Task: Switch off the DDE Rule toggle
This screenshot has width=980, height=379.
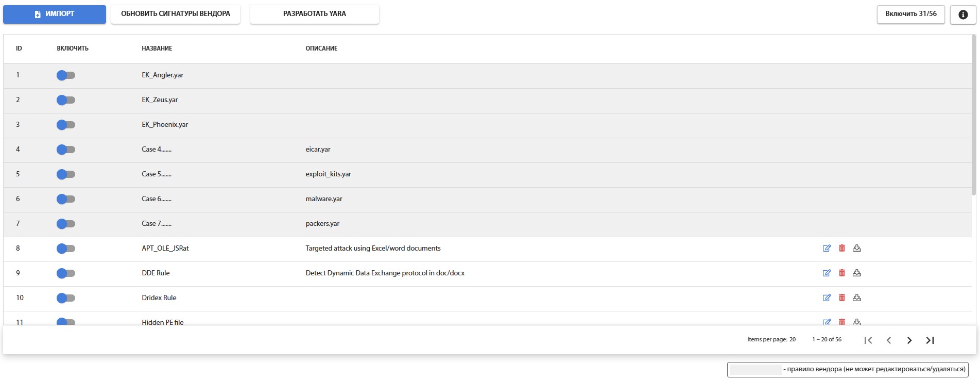Action: [66, 273]
